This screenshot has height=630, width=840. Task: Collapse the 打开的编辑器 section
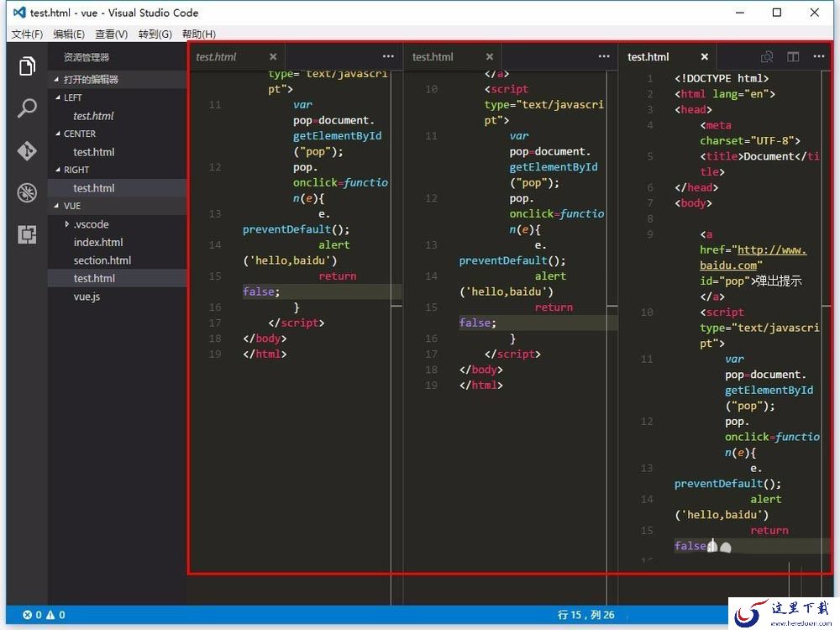(57, 79)
